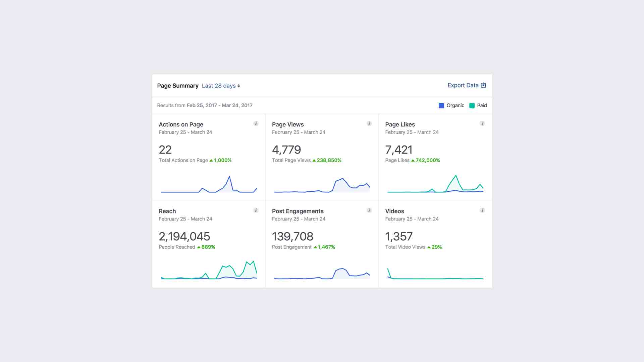The width and height of the screenshot is (644, 362).
Task: Click the blue Organic color swatch
Action: click(x=441, y=105)
